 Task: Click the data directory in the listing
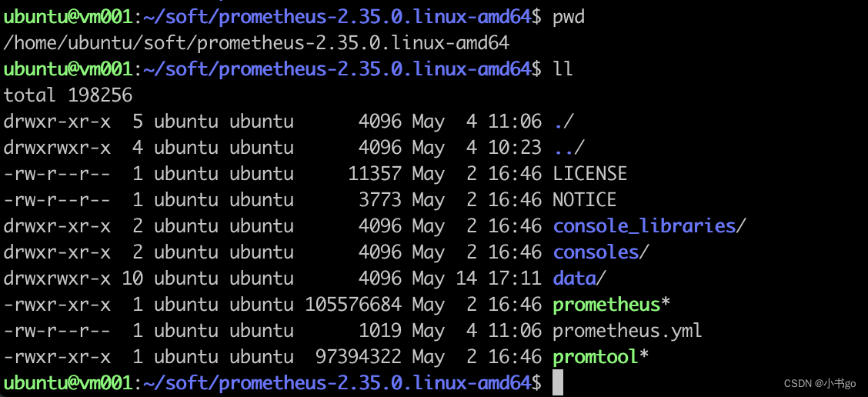(x=575, y=279)
